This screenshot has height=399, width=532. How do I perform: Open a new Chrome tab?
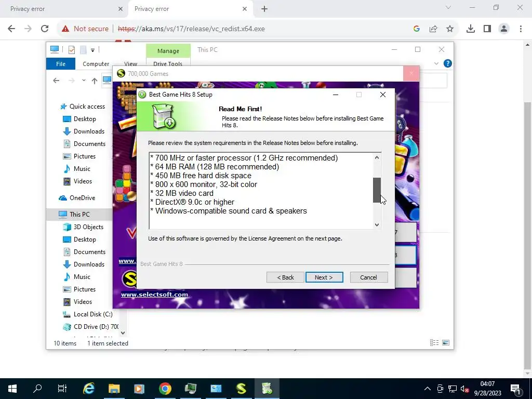click(264, 9)
